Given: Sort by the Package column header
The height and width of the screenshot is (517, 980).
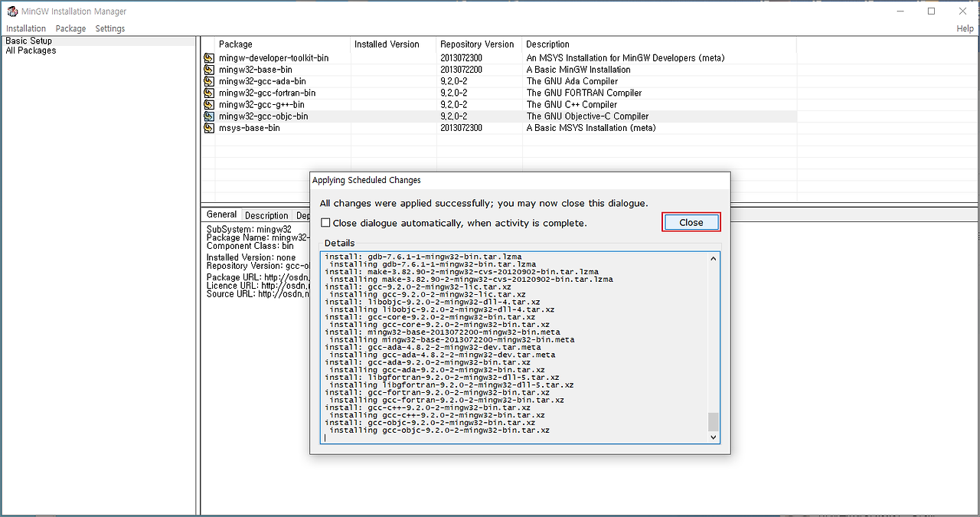Looking at the screenshot, I should (283, 44).
